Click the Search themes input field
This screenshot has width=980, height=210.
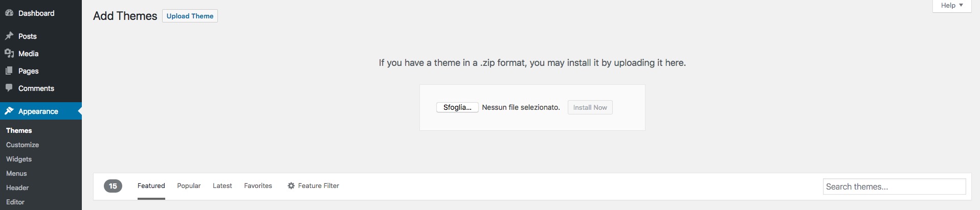coord(894,186)
